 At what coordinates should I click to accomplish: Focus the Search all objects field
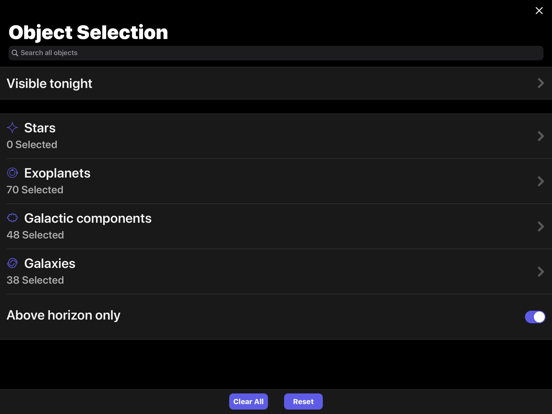point(276,53)
